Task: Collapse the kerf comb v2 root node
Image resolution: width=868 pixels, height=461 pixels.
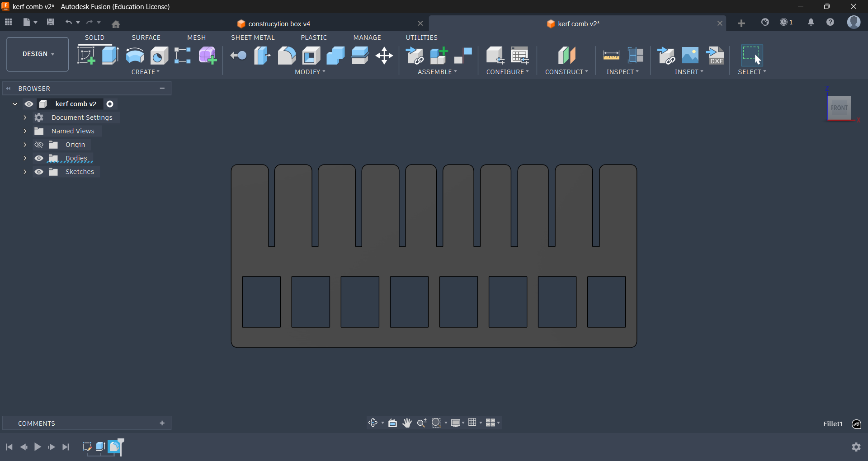Action: [x=15, y=104]
